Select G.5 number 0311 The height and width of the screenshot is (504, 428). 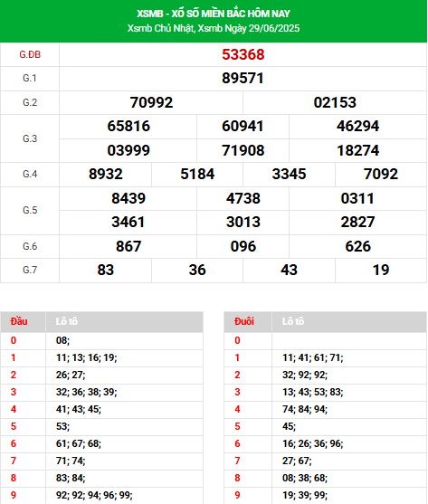coord(357,198)
